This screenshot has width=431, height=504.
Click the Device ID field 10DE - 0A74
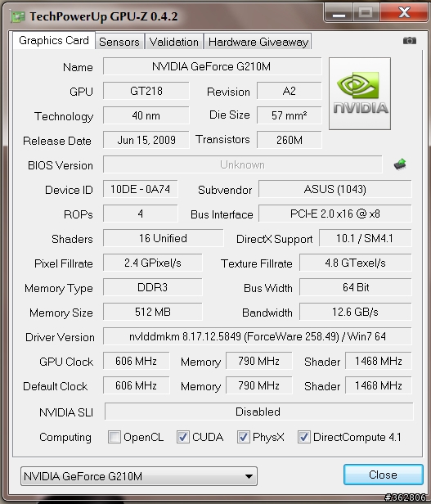pyautogui.click(x=141, y=189)
